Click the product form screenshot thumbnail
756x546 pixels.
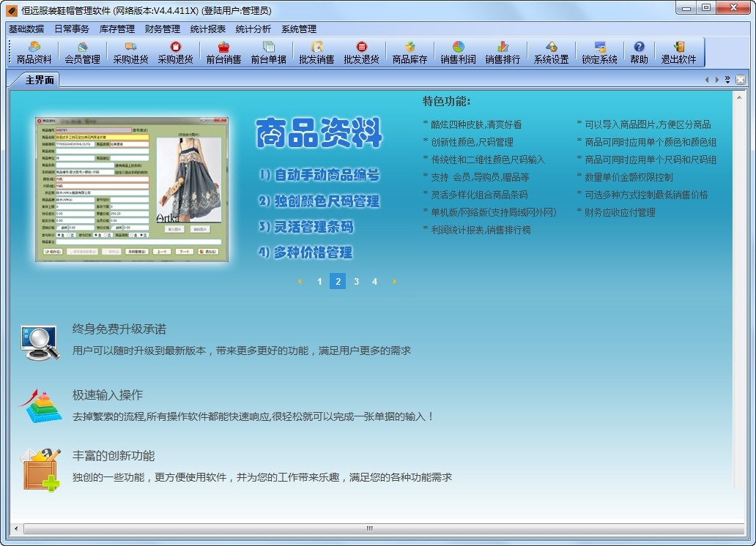click(132, 190)
